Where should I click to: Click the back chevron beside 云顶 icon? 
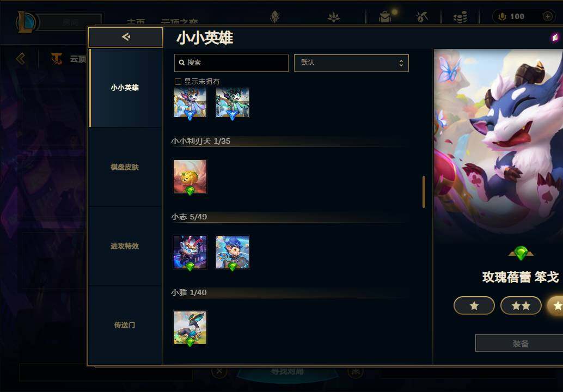21,58
